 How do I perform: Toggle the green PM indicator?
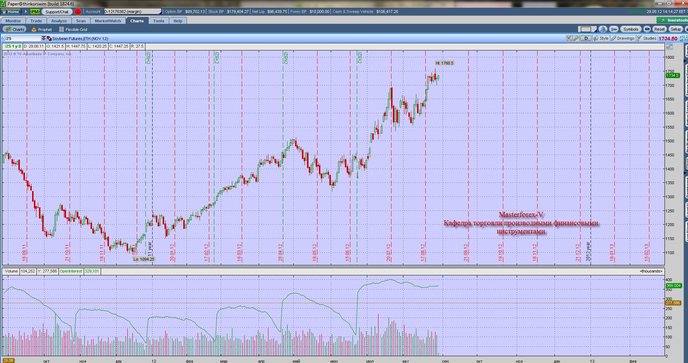[35, 12]
